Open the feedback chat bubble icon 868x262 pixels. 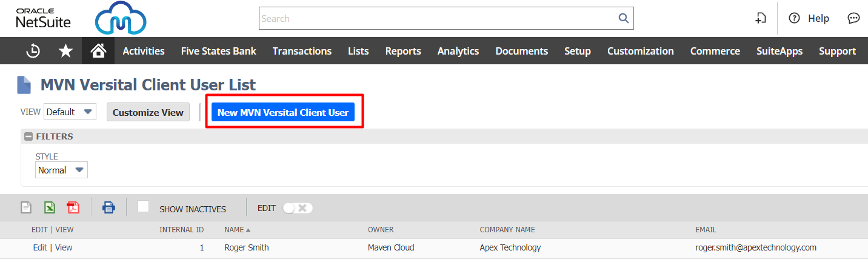click(x=853, y=19)
